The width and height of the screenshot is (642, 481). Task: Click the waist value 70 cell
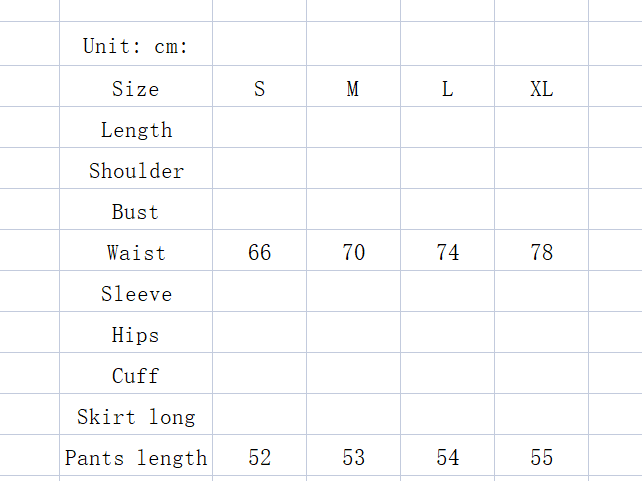[x=353, y=253]
